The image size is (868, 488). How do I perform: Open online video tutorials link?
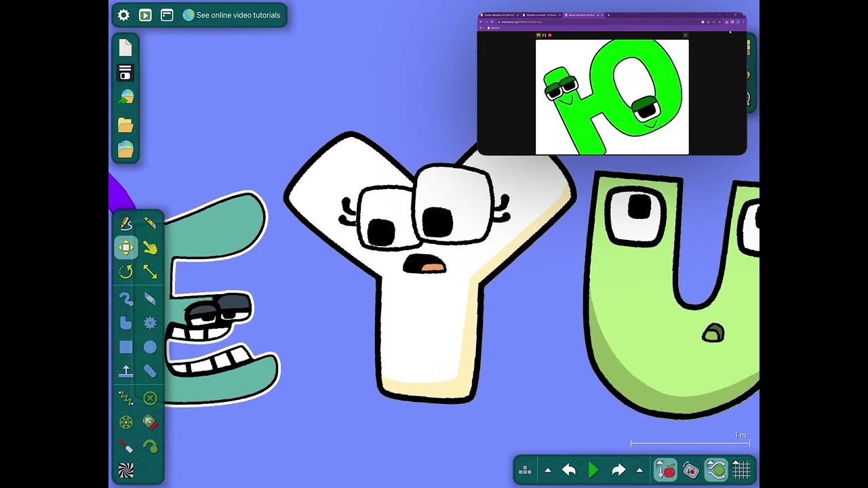pyautogui.click(x=231, y=15)
